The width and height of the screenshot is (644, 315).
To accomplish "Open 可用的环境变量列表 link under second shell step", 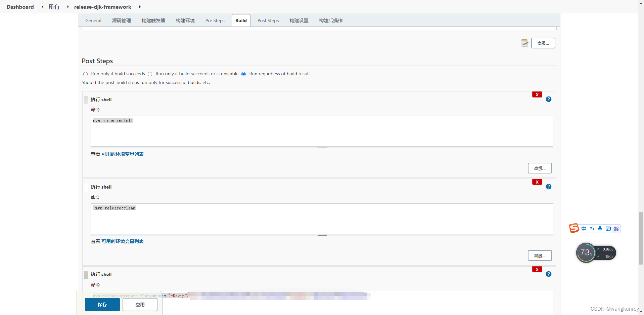I will coord(123,241).
